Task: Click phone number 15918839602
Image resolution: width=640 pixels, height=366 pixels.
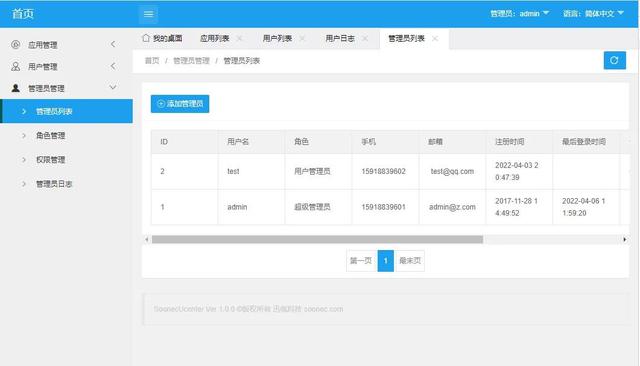Action: 383,171
